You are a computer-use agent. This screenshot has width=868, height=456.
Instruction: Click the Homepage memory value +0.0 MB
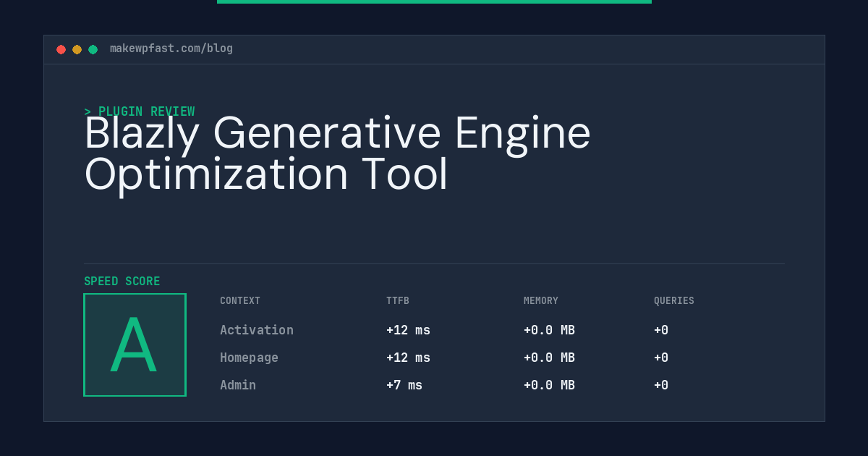point(549,358)
